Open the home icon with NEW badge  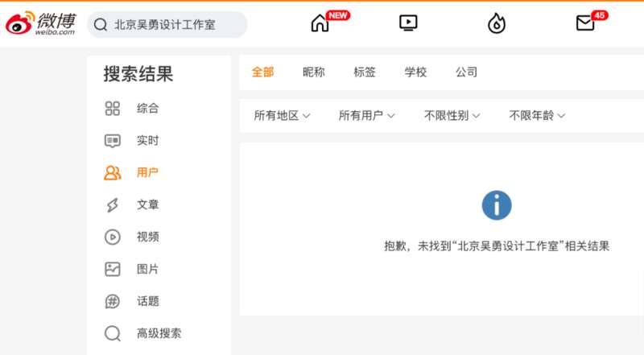pos(320,23)
